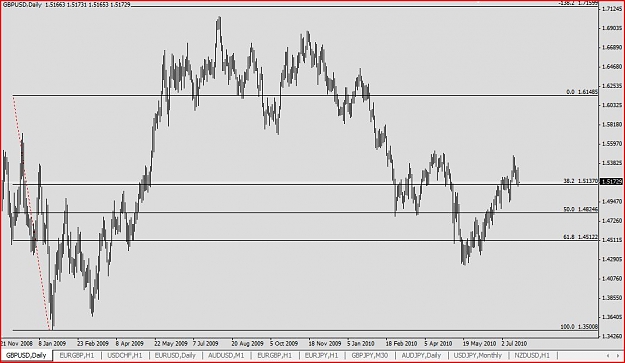Click the 5 Apr 2010 date label
The width and height of the screenshot is (625, 363).
tap(438, 343)
